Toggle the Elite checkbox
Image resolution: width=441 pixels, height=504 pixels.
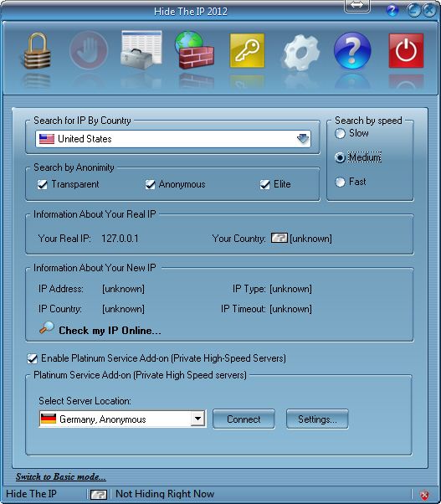click(x=264, y=184)
